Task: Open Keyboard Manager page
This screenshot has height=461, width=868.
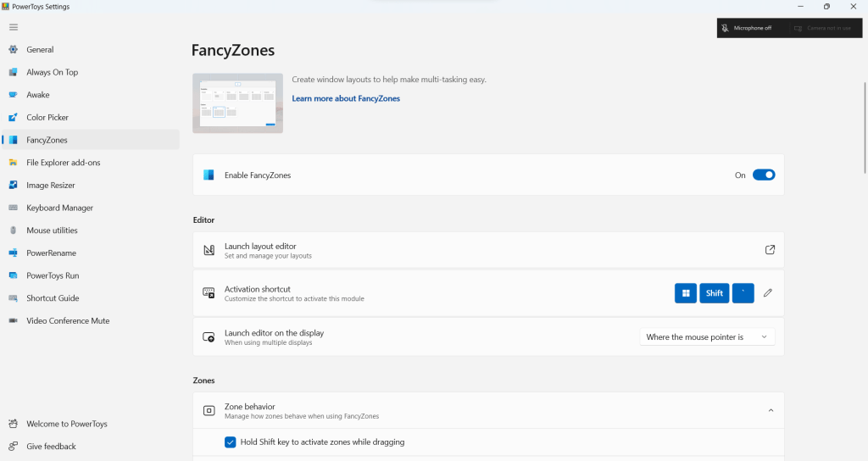Action: (x=91, y=208)
